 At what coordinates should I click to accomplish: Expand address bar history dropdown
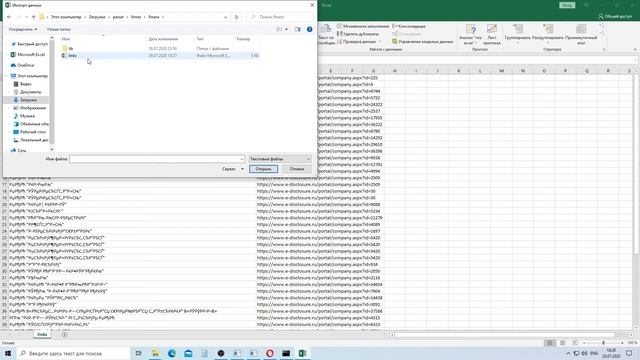pyautogui.click(x=225, y=17)
